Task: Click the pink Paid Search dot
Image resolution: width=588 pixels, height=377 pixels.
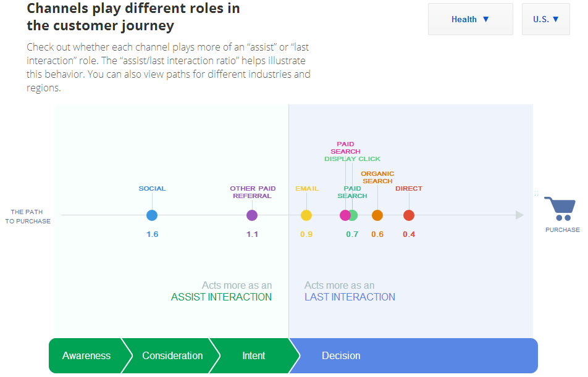Action: click(344, 215)
